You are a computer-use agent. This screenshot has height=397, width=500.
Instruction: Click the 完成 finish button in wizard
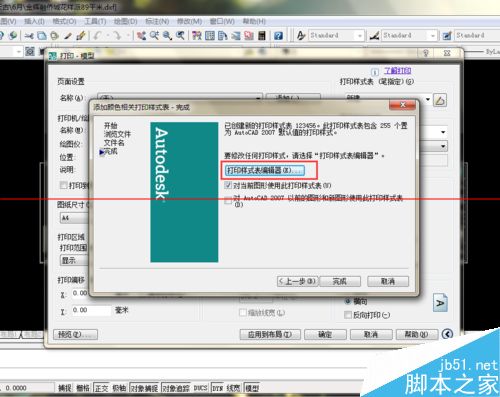(340, 281)
